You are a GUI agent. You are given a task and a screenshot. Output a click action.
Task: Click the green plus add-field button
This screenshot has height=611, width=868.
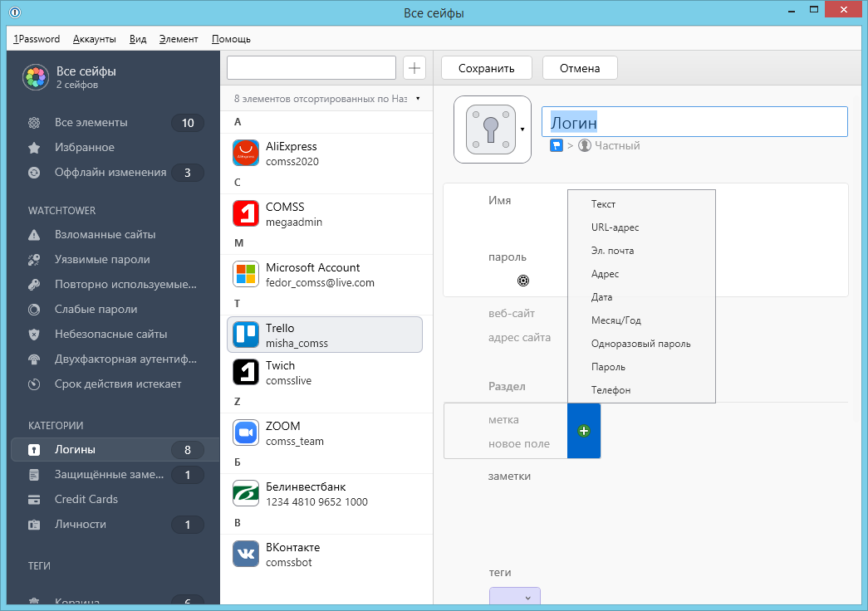point(584,431)
